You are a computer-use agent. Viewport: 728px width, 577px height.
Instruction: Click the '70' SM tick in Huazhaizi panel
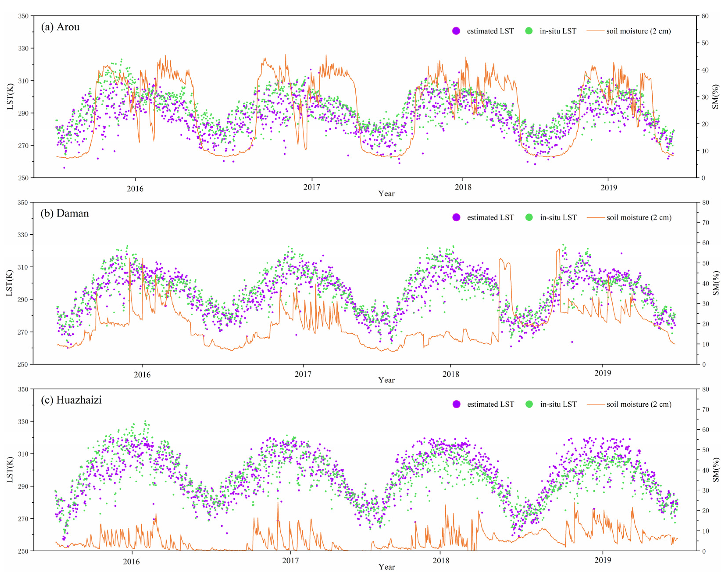click(705, 409)
